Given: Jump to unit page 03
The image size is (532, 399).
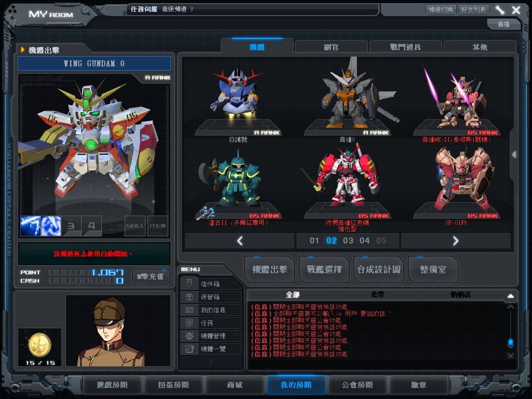Looking at the screenshot, I should [348, 241].
